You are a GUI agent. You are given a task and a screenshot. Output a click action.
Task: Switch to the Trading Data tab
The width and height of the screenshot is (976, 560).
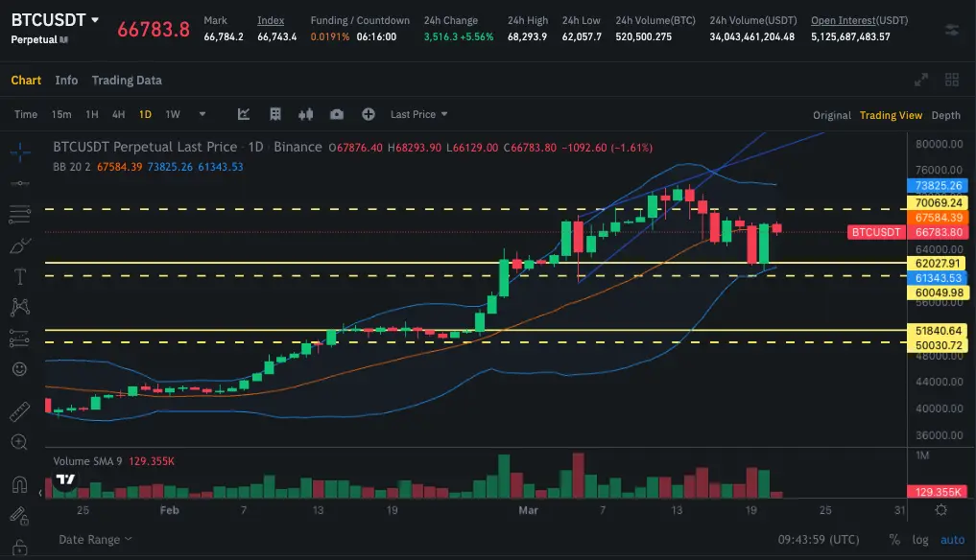point(127,81)
